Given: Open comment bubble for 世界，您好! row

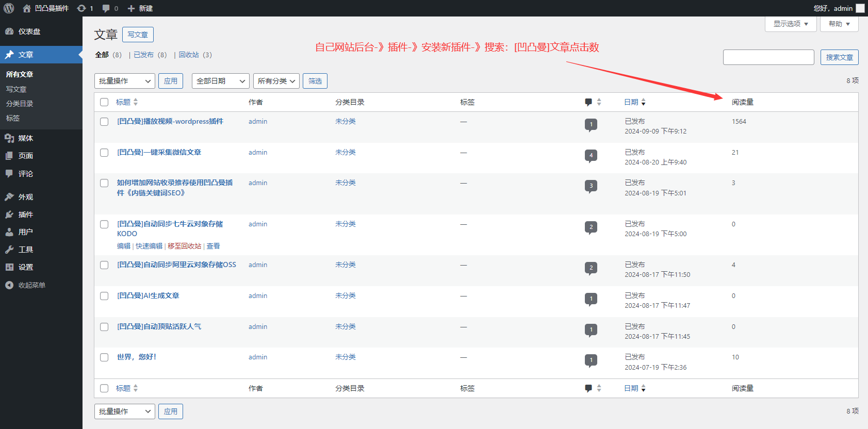Looking at the screenshot, I should 591,360.
